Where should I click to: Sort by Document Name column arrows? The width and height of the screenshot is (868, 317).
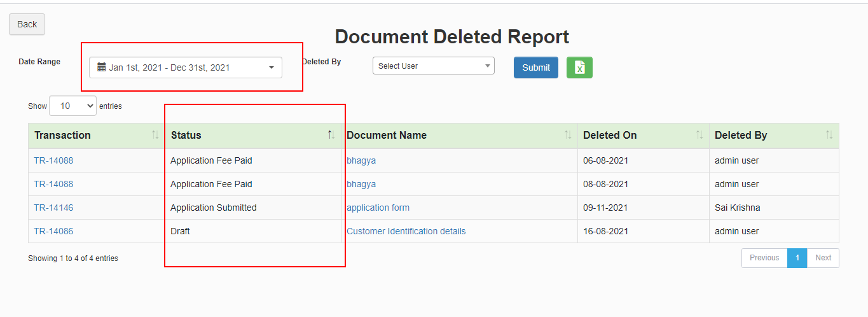click(568, 135)
